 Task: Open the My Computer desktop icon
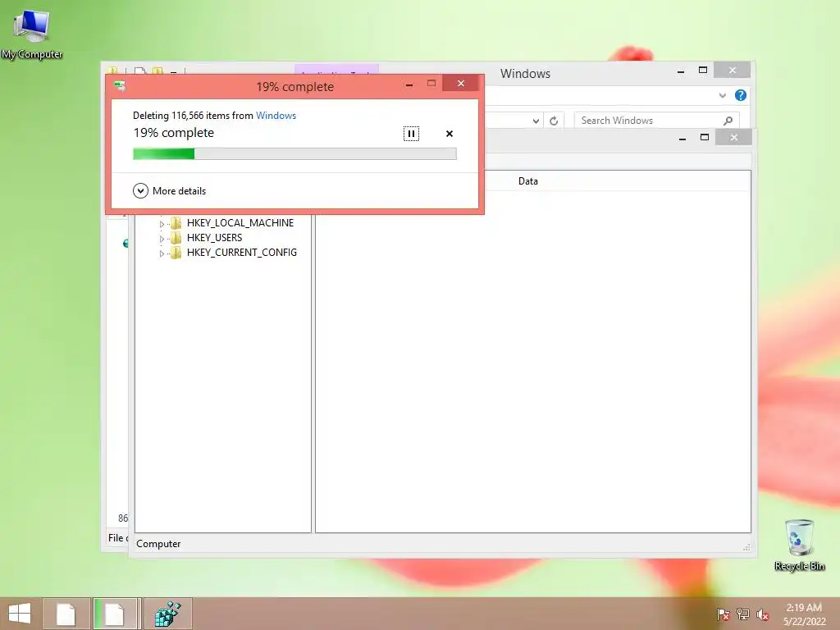pos(32,34)
